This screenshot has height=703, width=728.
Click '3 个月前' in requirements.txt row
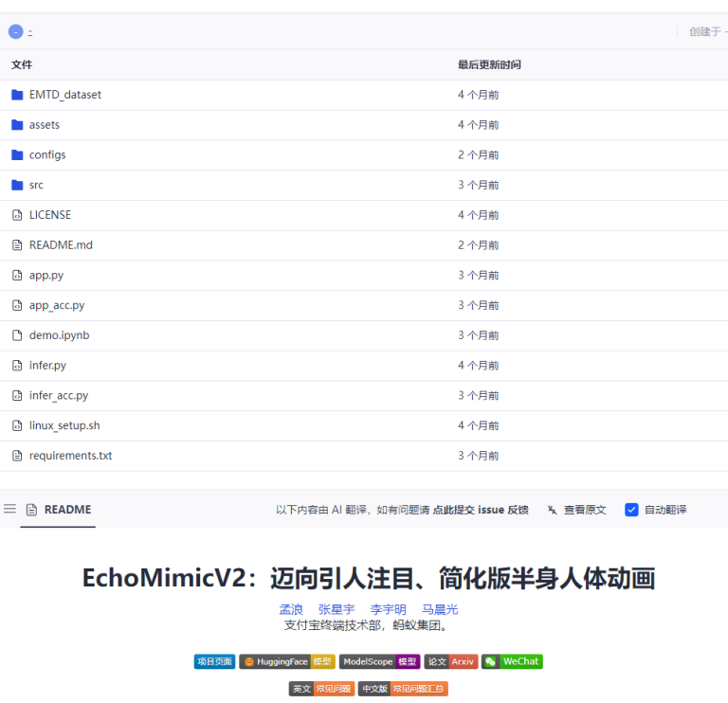click(x=478, y=456)
